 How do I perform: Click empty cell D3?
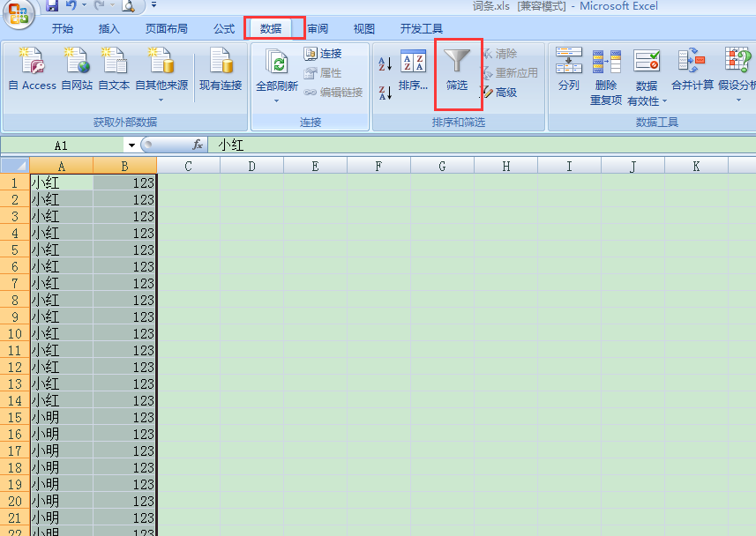[x=252, y=216]
